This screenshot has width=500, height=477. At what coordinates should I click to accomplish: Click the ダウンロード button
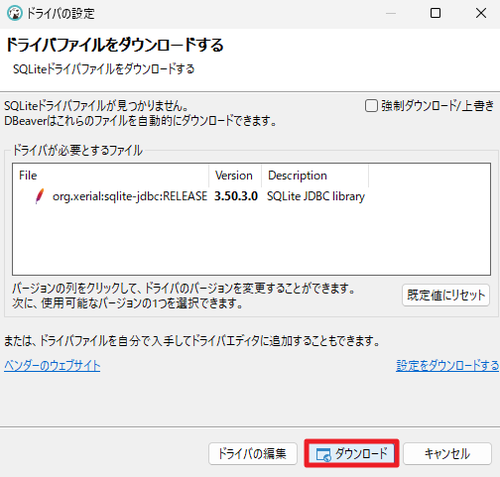tap(352, 454)
